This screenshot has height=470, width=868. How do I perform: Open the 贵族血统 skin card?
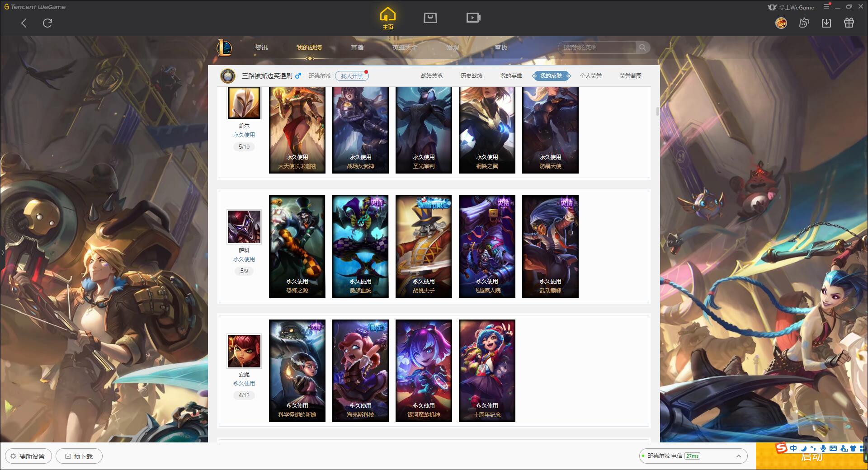pos(360,246)
